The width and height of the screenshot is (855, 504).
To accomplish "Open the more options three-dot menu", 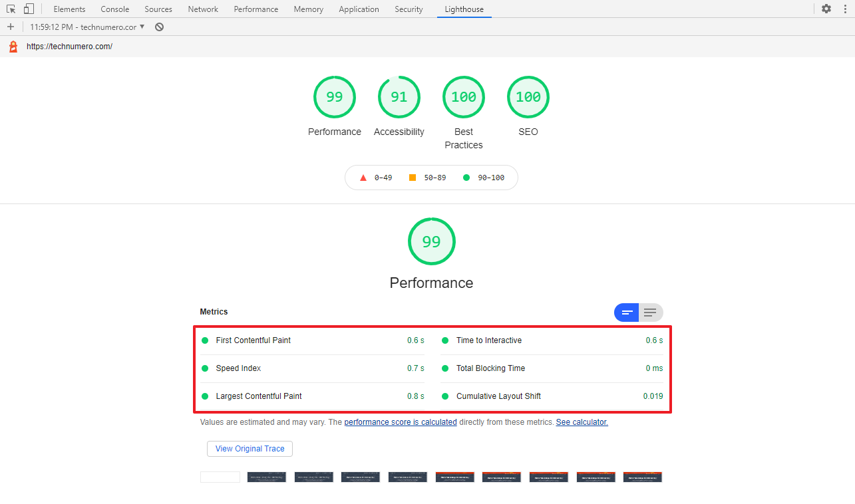I will (x=846, y=9).
